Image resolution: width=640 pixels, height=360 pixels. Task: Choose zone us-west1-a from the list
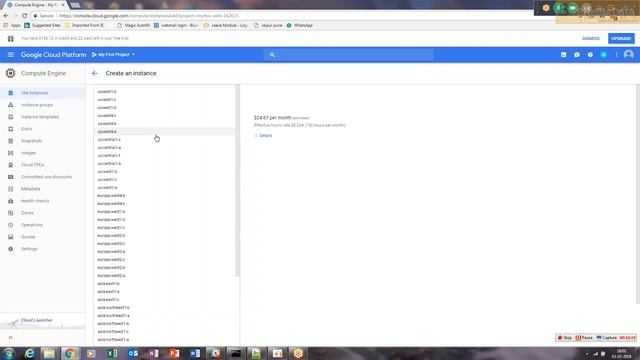[x=164, y=187]
